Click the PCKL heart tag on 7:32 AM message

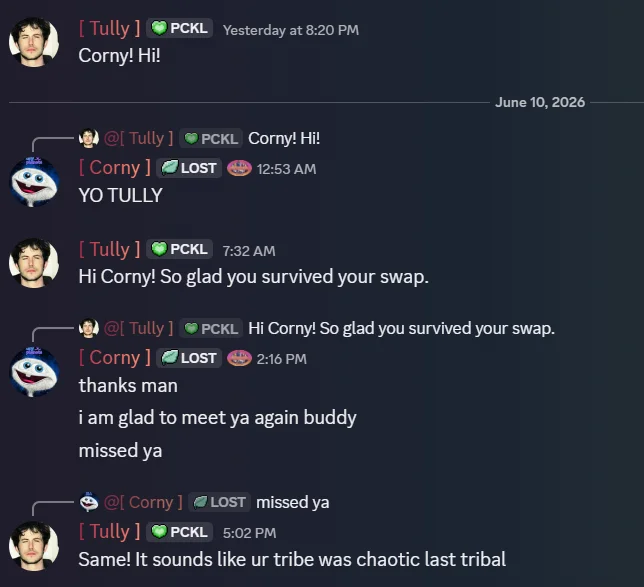click(179, 249)
